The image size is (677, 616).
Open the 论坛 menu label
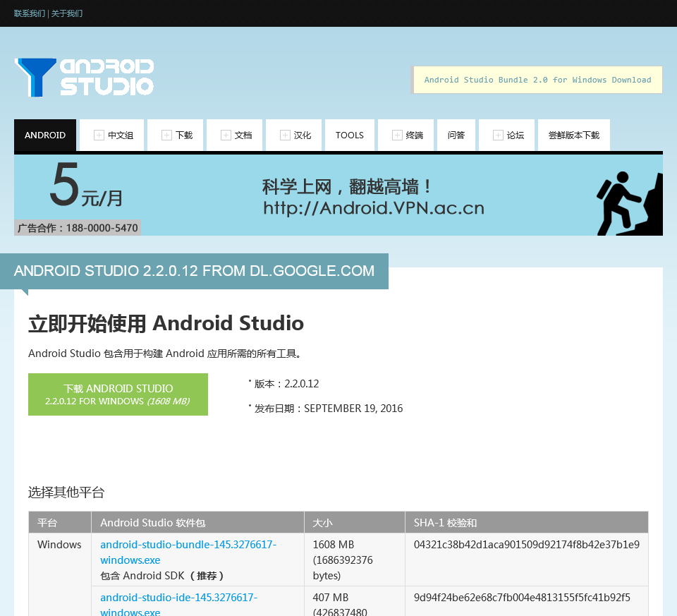coord(515,135)
